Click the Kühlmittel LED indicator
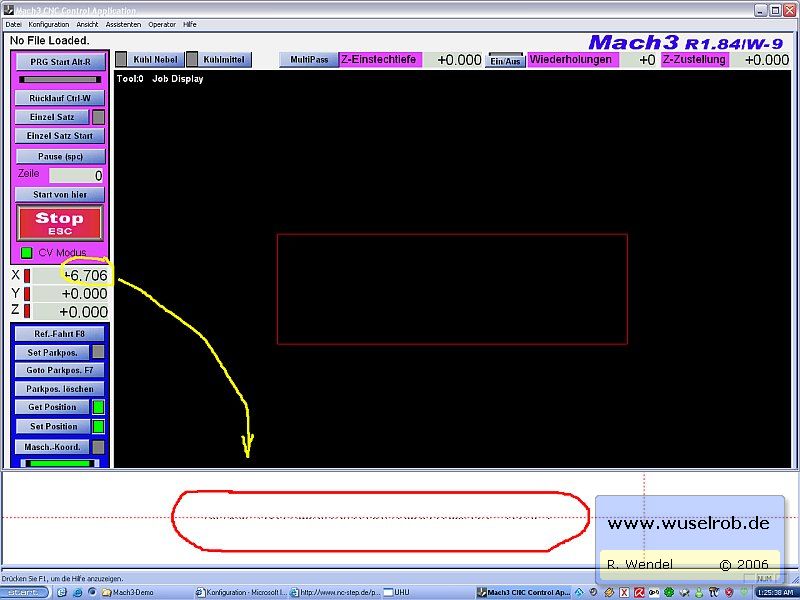Viewport: 800px width, 600px height. (192, 60)
